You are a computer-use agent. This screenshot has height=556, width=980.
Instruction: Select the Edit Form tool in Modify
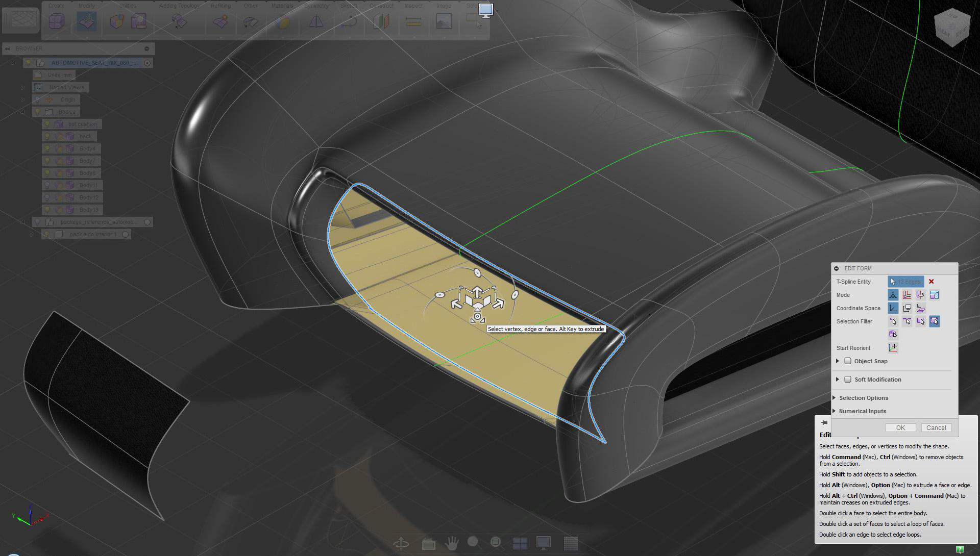86,21
